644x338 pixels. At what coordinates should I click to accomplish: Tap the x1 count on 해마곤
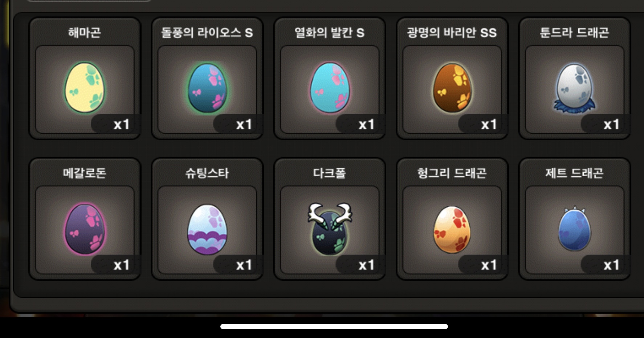[121, 125]
